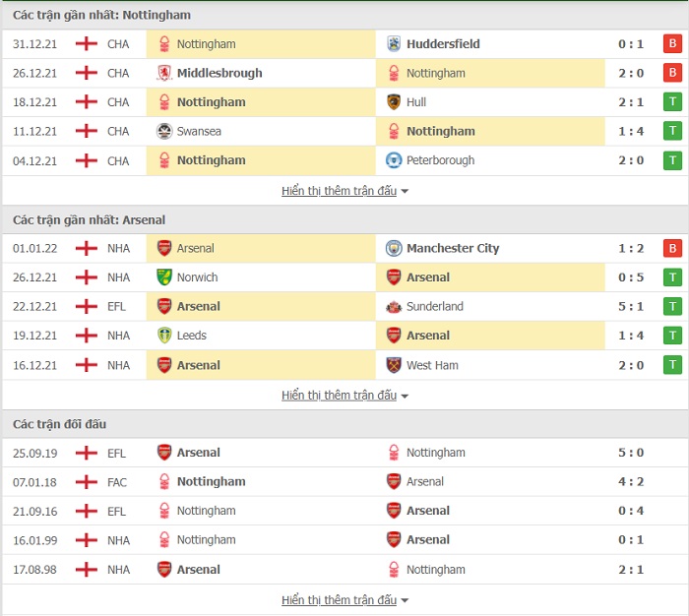Expand more matches under Nottingham recent games
689x616 pixels.
[344, 191]
